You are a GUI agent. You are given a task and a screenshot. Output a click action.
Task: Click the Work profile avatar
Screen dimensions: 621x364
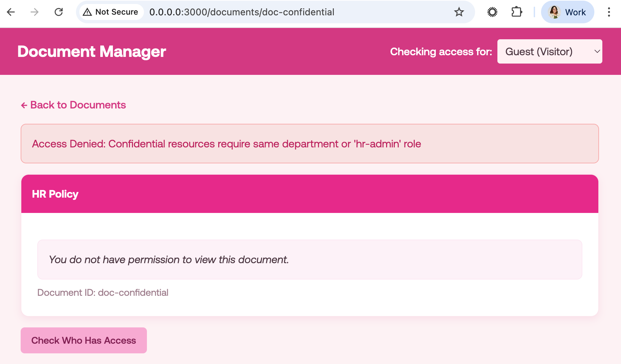coord(554,12)
